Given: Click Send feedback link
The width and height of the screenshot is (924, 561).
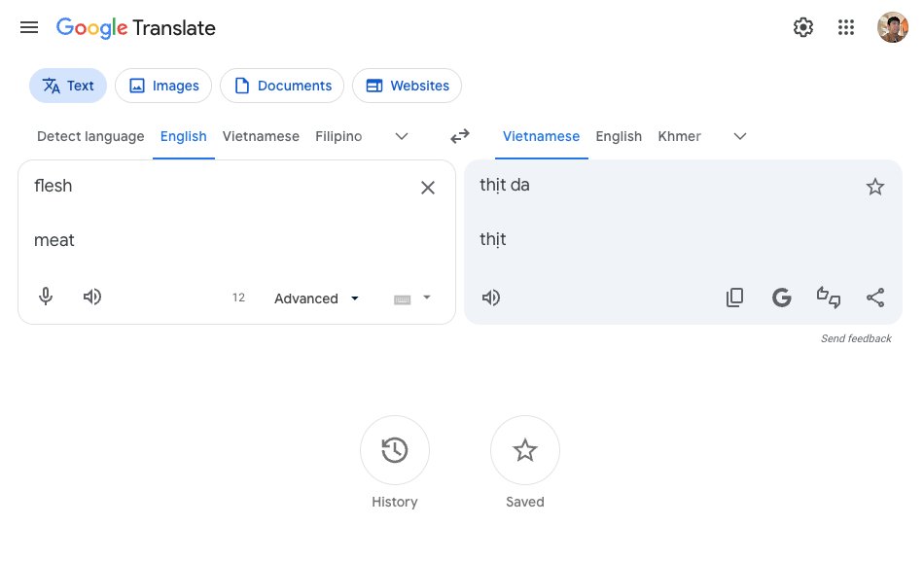Looking at the screenshot, I should [856, 338].
